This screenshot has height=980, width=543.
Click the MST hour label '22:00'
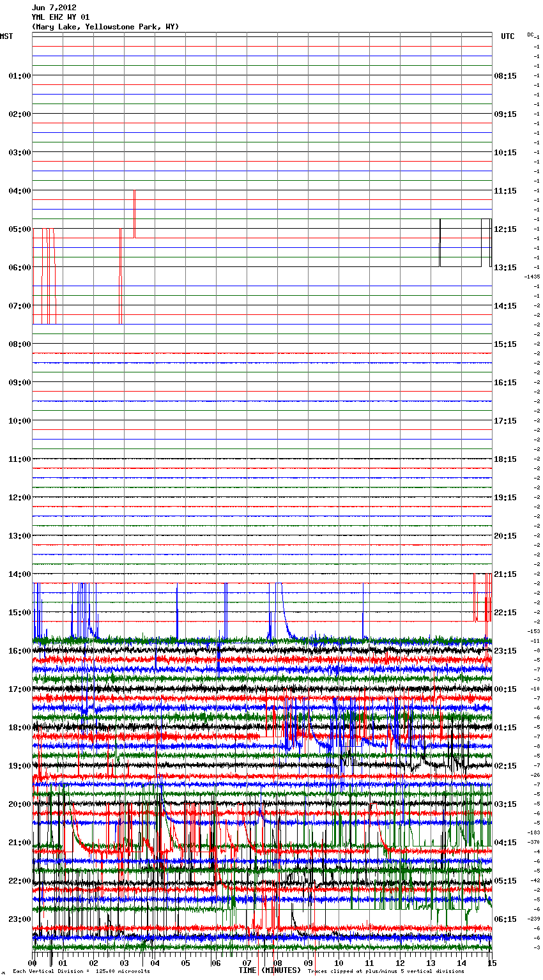point(20,881)
